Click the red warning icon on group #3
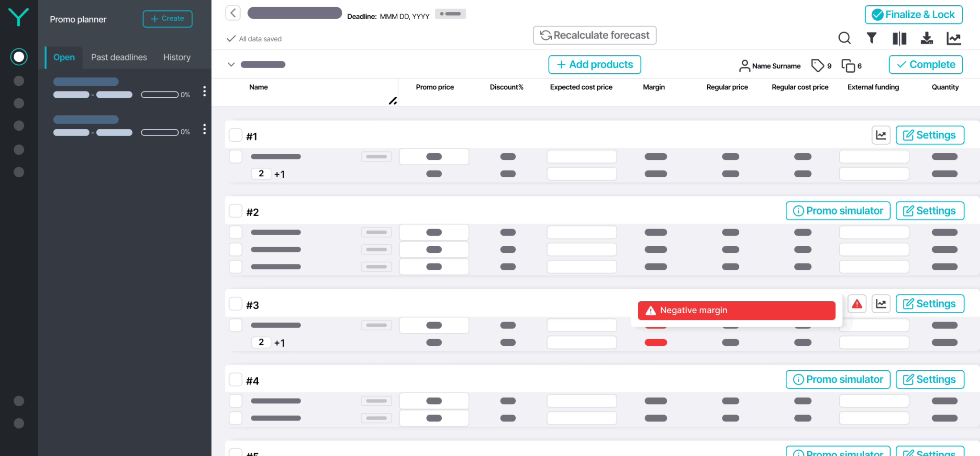980x456 pixels. [857, 304]
